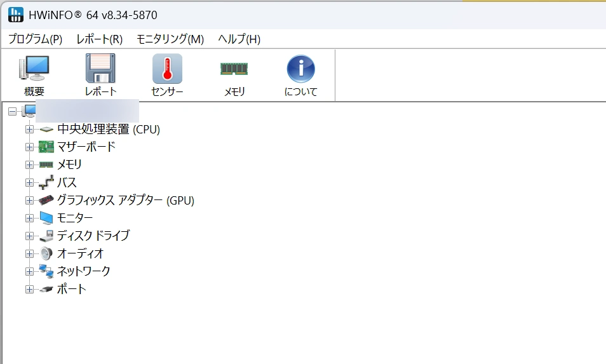
Task: Click the ポート connector icon
Action: pyautogui.click(x=46, y=289)
